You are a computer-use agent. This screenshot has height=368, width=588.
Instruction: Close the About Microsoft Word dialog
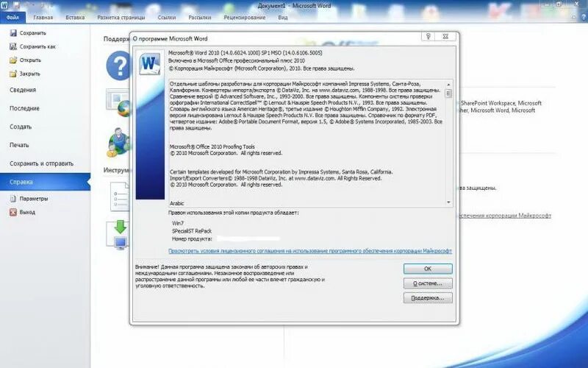[x=445, y=36]
